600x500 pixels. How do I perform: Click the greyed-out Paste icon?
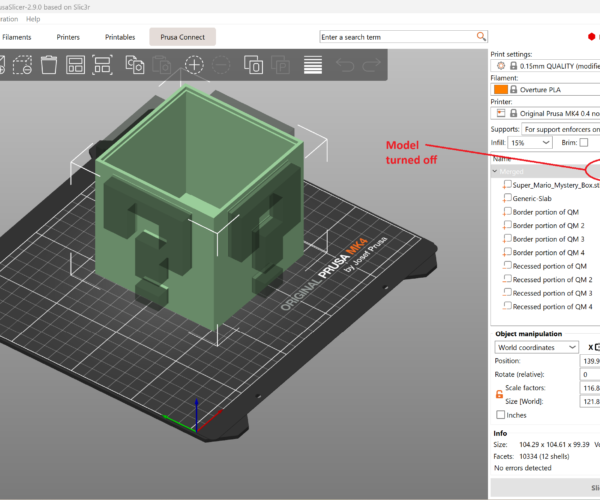(x=161, y=65)
